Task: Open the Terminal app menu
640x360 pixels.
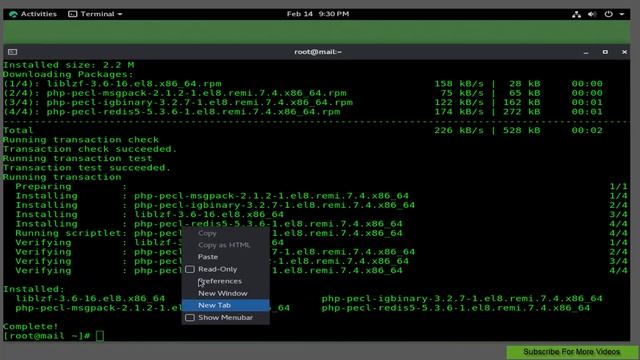Action: coord(95,14)
